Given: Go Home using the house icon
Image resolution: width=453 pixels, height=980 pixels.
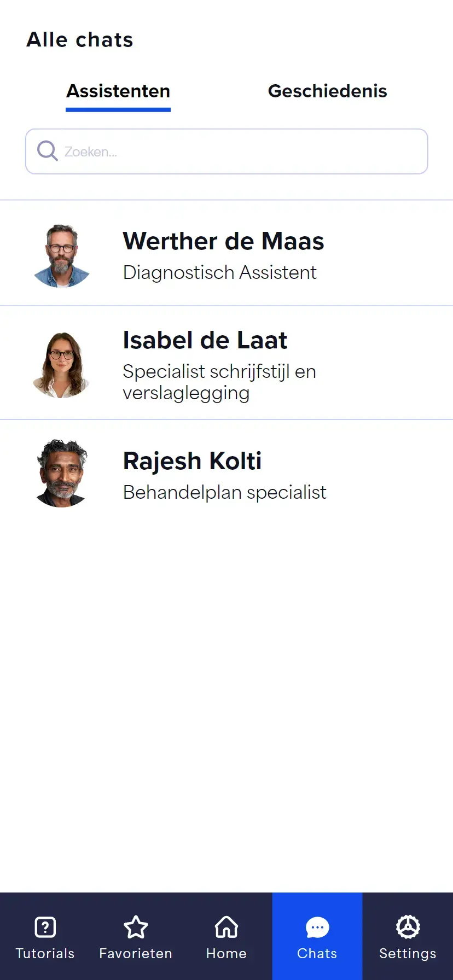Looking at the screenshot, I should tap(226, 927).
